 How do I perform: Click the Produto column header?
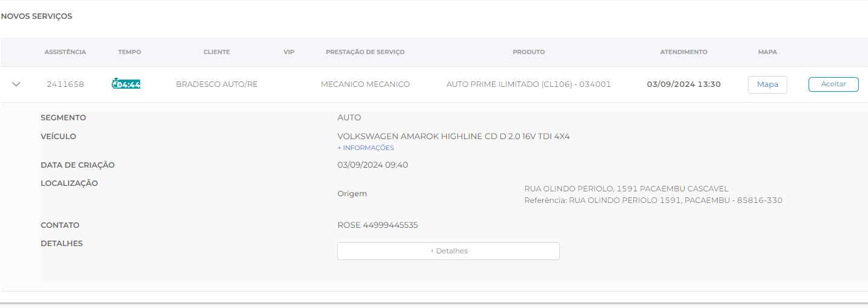[x=529, y=52]
